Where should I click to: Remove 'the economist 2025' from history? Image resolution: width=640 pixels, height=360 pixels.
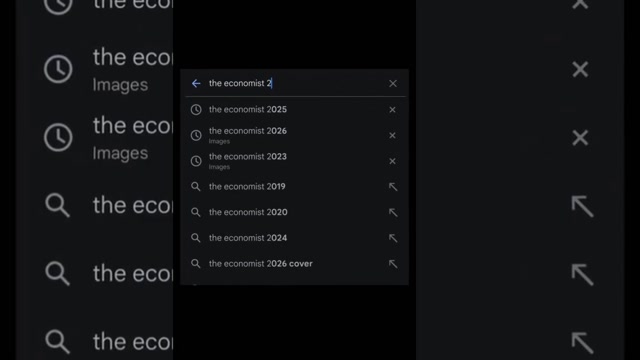pyautogui.click(x=392, y=109)
